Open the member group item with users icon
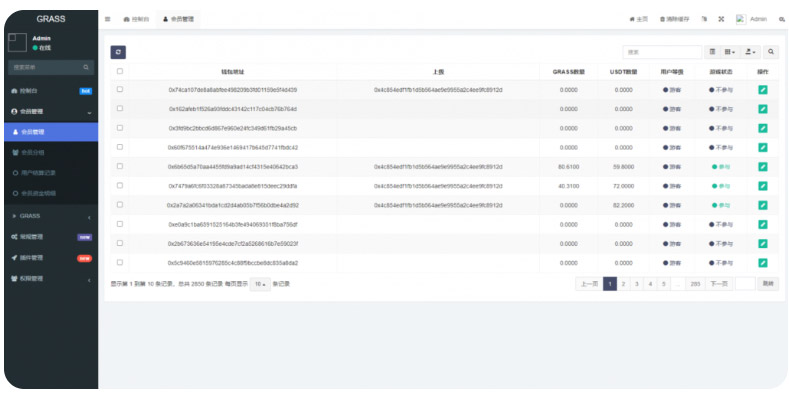Viewport: 789px width, 393px height. [51, 152]
